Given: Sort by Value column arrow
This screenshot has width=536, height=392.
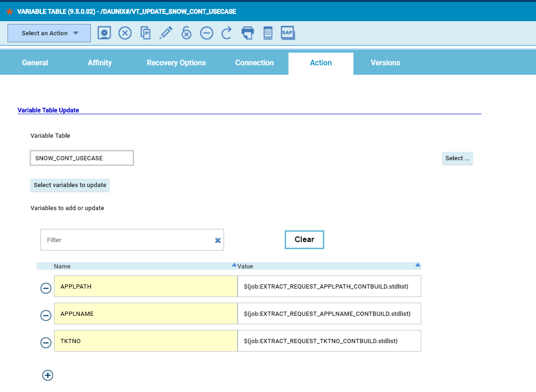Looking at the screenshot, I should coord(417,265).
